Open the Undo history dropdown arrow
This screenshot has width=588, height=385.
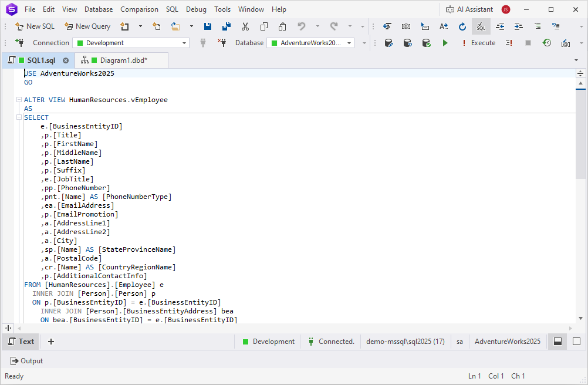(317, 26)
